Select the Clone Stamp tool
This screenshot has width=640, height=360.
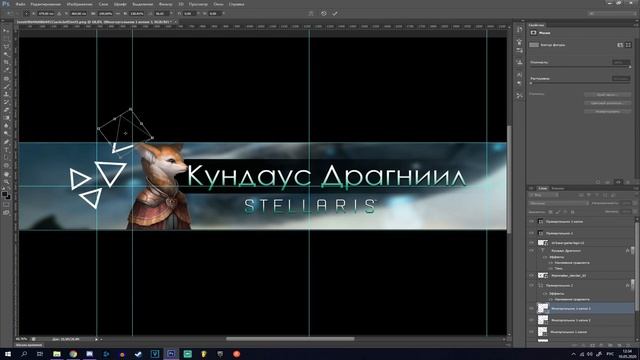pos(6,94)
